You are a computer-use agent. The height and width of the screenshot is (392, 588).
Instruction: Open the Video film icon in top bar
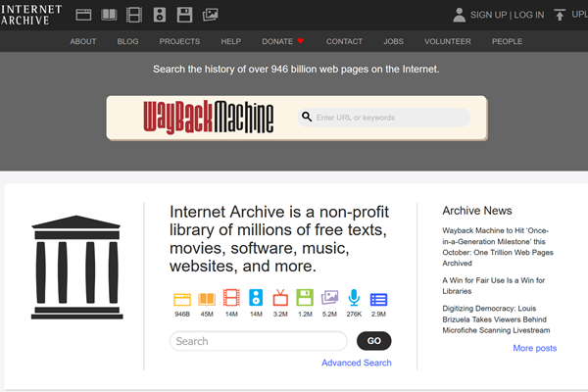[x=134, y=15]
